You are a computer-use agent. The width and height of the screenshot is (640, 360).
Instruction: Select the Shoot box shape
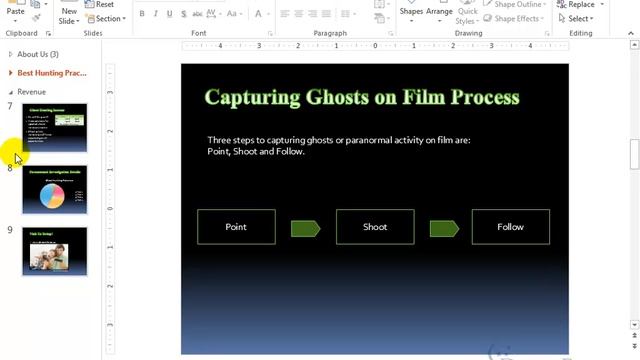375,227
